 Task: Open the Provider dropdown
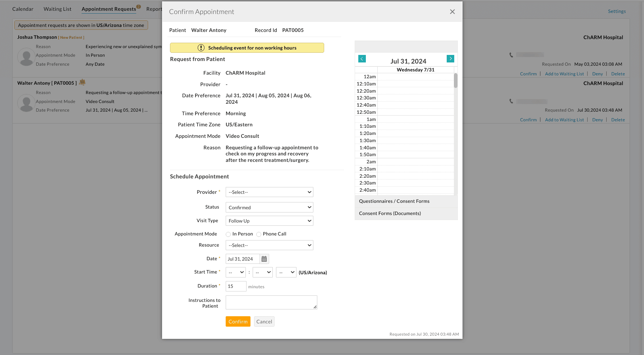pos(269,192)
